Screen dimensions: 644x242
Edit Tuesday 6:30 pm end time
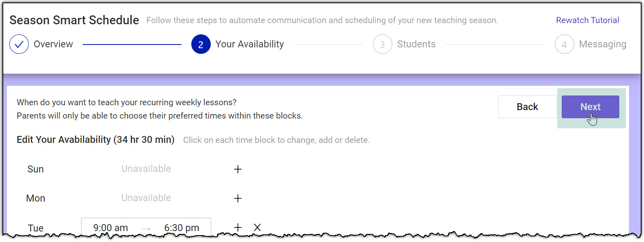182,228
